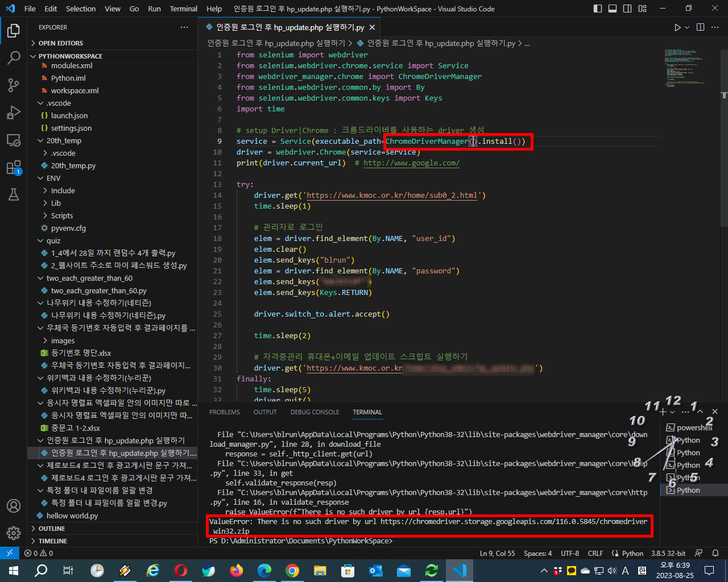Select the last Python terminal entry

693,490
